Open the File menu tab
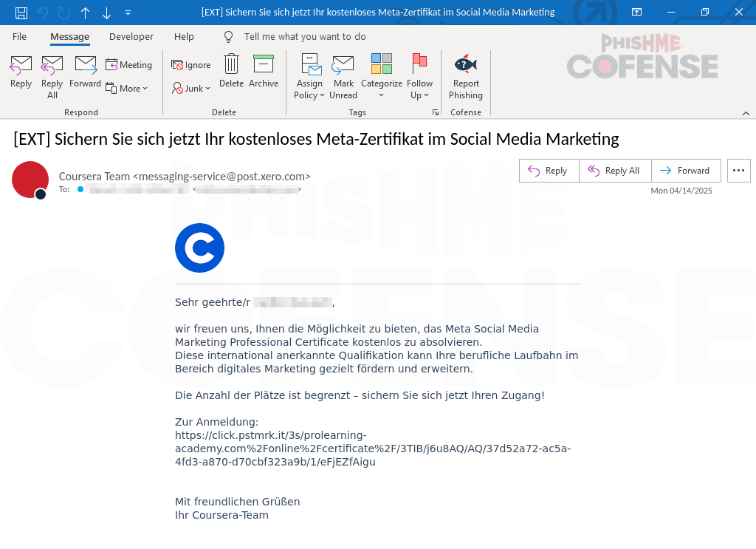Image resolution: width=756 pixels, height=549 pixels. coord(19,37)
